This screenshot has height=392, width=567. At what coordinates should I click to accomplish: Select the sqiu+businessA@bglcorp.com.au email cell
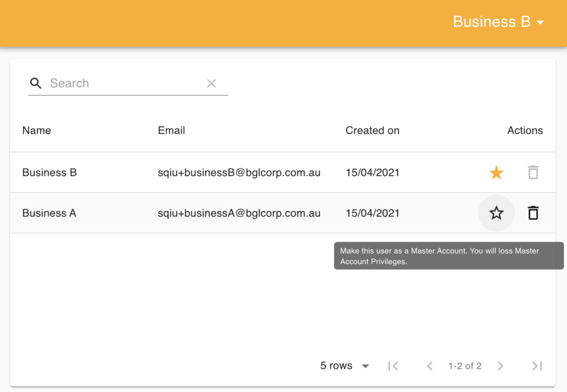(239, 213)
